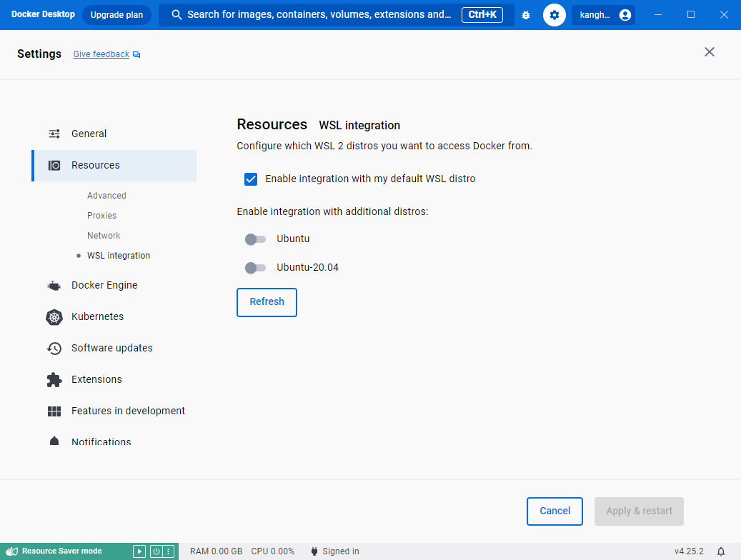The height and width of the screenshot is (560, 741).
Task: Open the Network subsection
Action: (x=104, y=235)
